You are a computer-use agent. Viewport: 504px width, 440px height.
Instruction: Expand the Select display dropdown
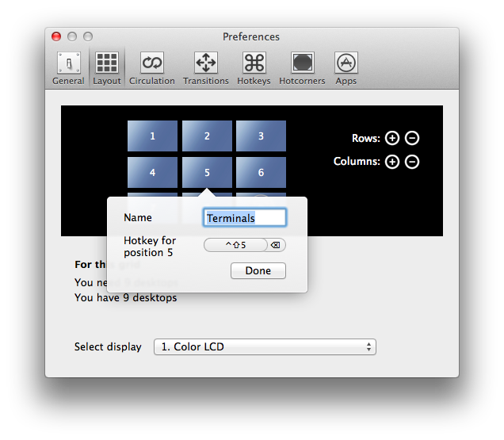pyautogui.click(x=265, y=347)
